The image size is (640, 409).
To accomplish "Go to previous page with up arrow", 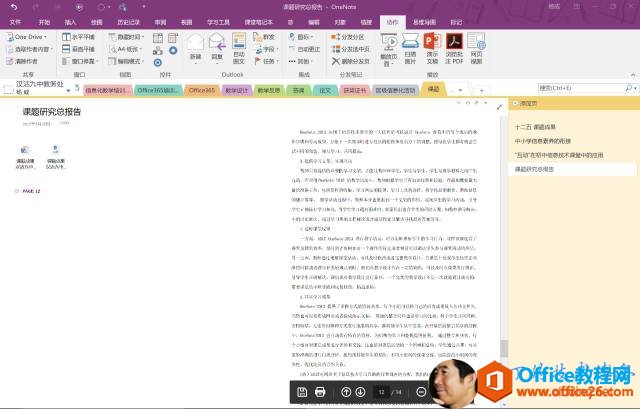I will (346, 392).
